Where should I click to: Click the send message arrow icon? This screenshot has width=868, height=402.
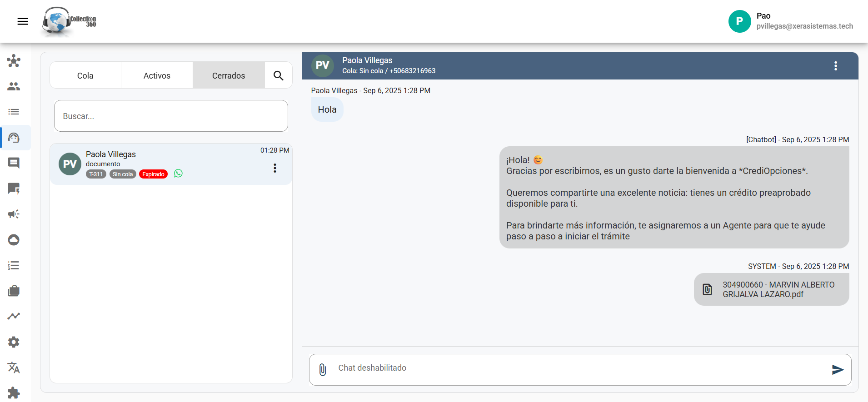pyautogui.click(x=838, y=370)
